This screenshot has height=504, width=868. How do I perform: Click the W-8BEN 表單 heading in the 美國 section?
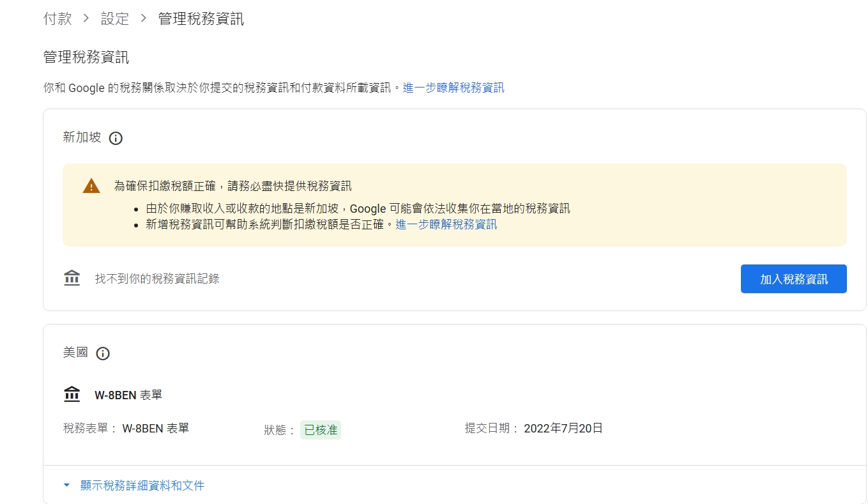[128, 395]
